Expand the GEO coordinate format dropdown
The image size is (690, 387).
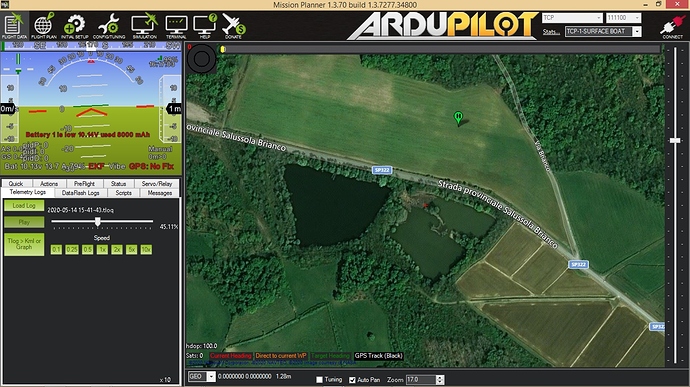click(202, 376)
